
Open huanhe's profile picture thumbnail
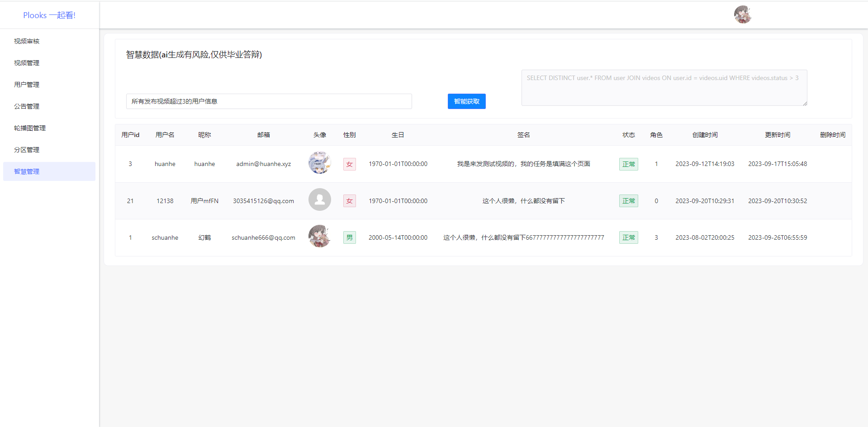coord(319,163)
